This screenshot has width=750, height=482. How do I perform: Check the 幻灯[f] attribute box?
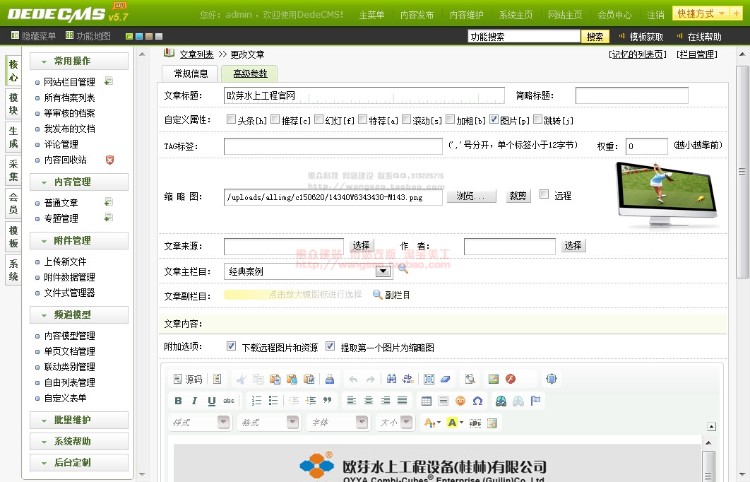pos(319,119)
